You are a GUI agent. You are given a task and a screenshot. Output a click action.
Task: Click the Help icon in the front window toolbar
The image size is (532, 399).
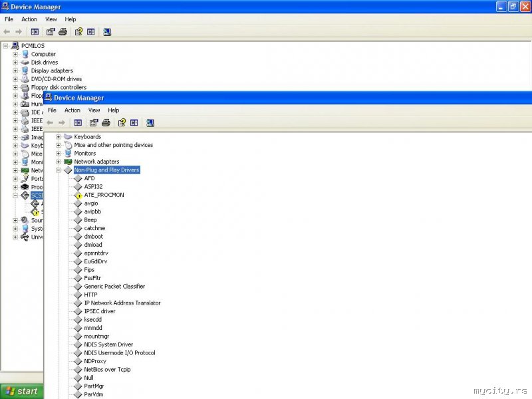122,123
